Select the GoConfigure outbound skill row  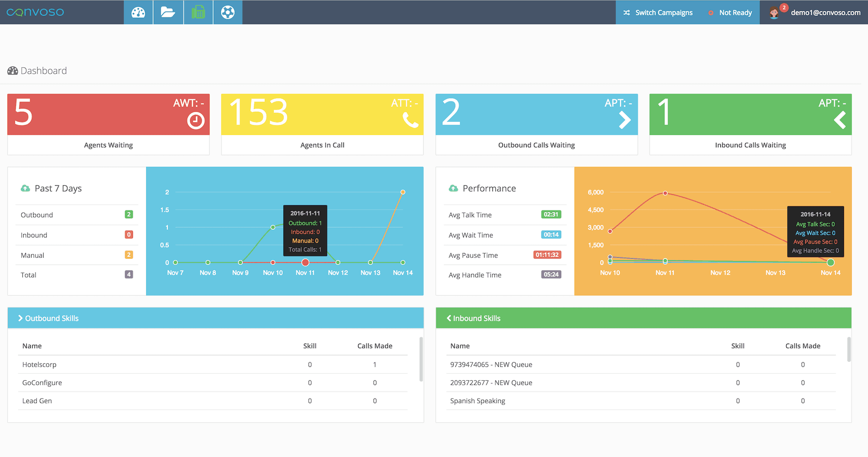point(213,383)
